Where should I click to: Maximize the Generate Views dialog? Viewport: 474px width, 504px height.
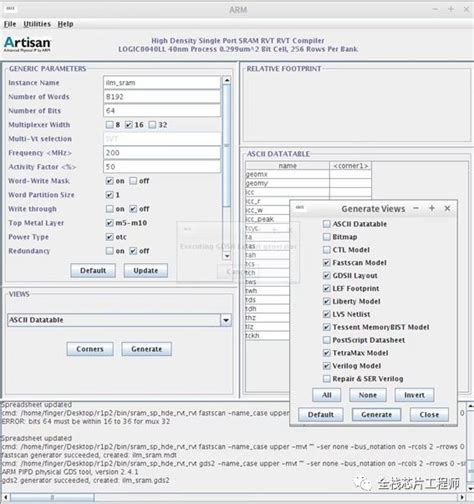point(432,208)
